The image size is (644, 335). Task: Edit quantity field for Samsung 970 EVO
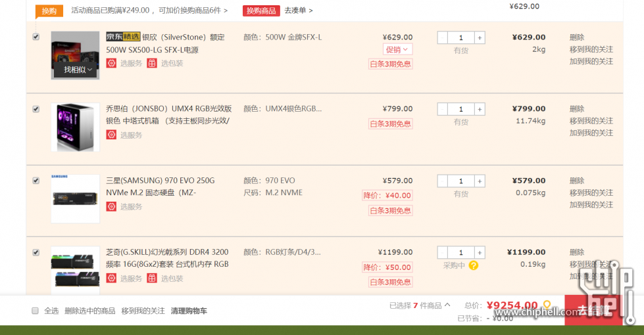point(461,181)
